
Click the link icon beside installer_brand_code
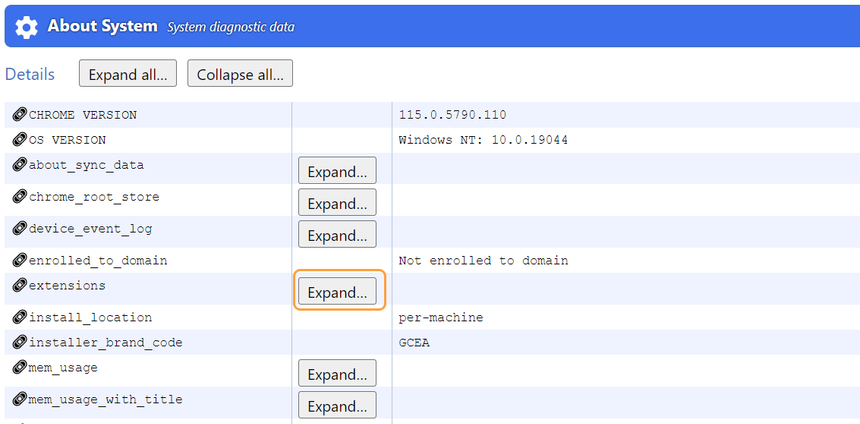tap(20, 342)
